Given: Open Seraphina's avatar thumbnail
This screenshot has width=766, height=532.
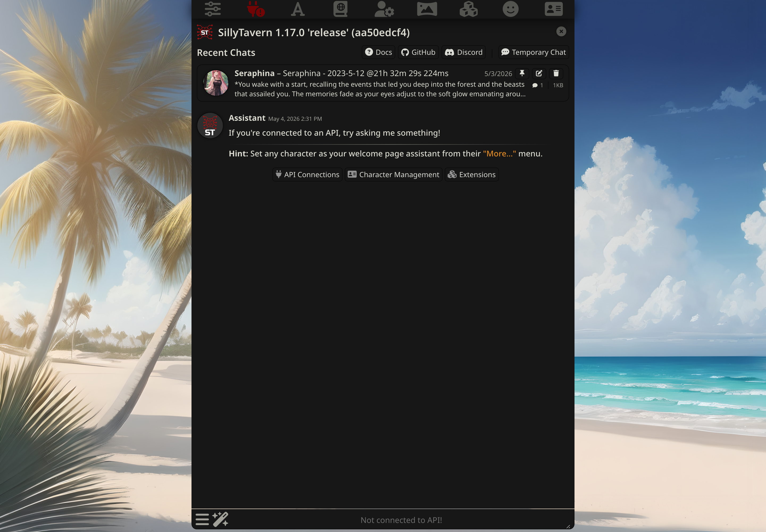Looking at the screenshot, I should click(216, 83).
